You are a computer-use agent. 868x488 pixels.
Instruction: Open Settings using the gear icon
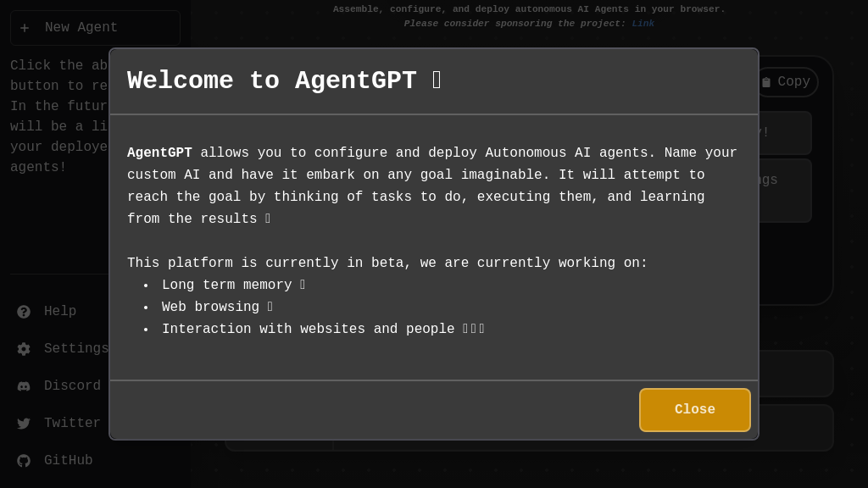tap(24, 348)
